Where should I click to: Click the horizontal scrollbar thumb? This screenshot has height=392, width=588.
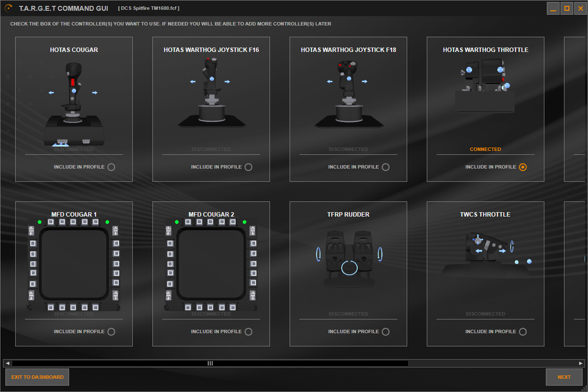pos(210,364)
